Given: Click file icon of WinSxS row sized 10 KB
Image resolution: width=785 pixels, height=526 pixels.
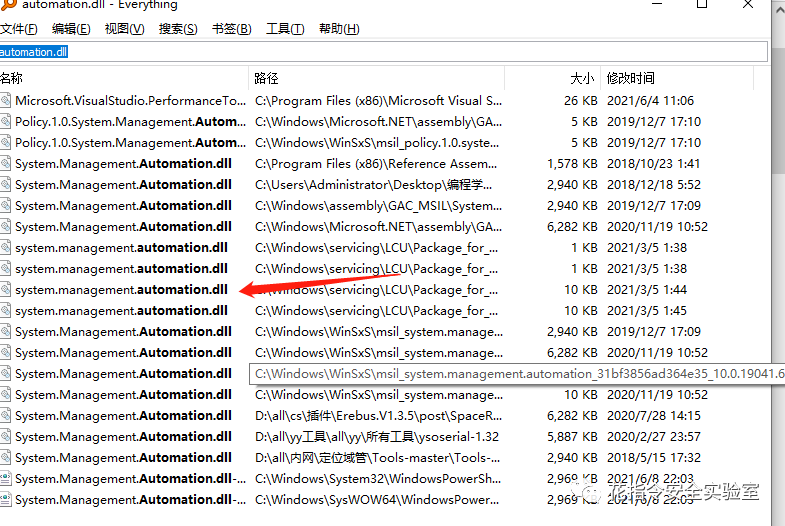Looking at the screenshot, I should click(x=6, y=395).
